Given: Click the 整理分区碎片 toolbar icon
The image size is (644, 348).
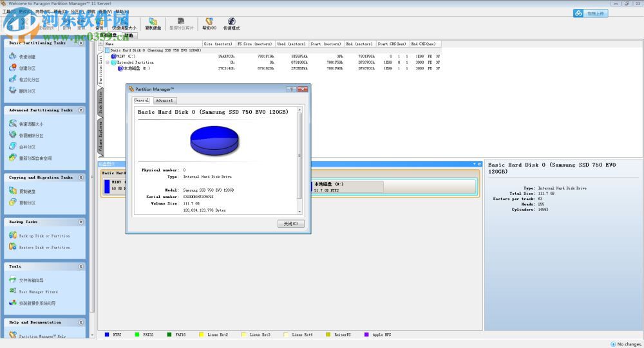Looking at the screenshot, I should pyautogui.click(x=181, y=21).
